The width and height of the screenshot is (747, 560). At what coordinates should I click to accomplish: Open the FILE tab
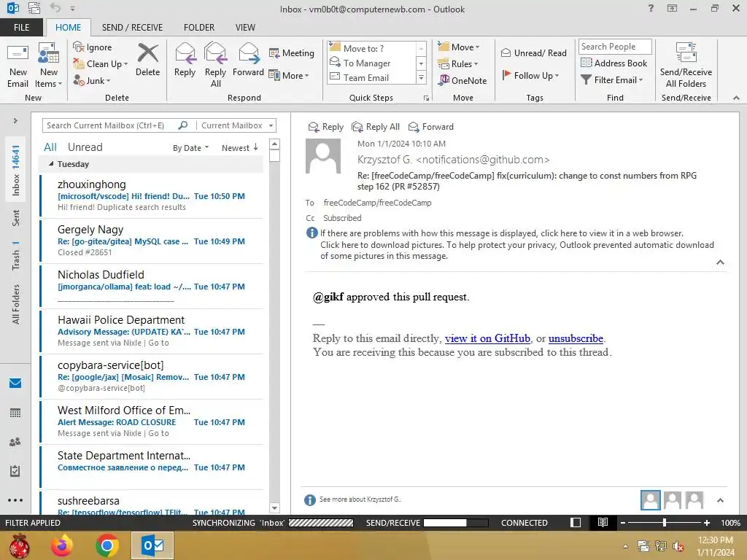tap(21, 27)
